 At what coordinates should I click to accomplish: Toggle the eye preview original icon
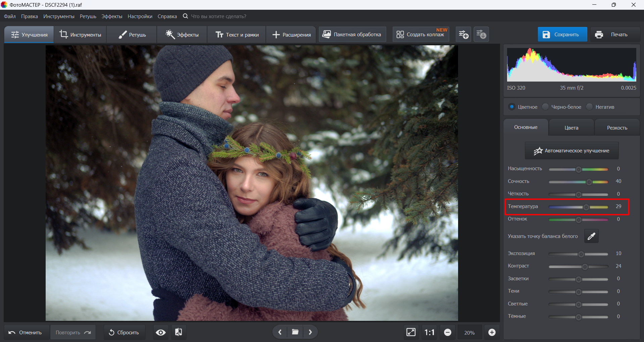(x=161, y=332)
